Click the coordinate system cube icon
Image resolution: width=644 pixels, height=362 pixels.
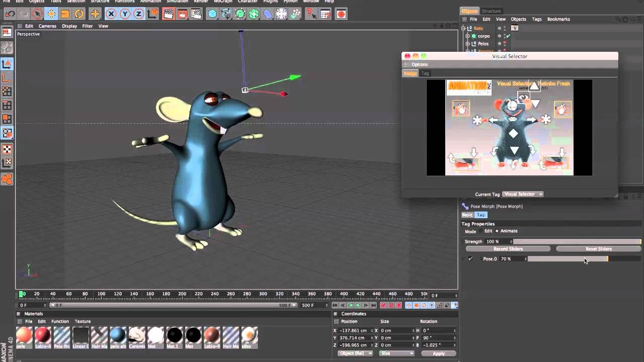[x=152, y=14]
